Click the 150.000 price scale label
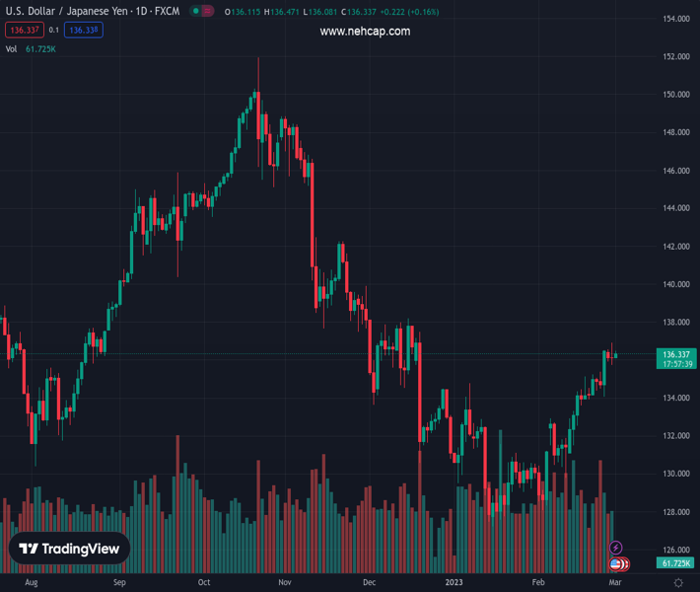The width and height of the screenshot is (700, 592). 675,95
